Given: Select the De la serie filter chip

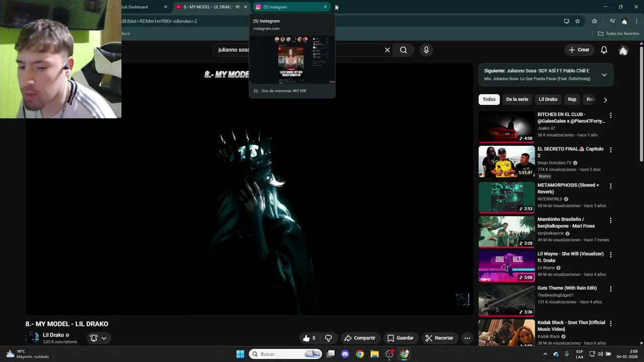Looking at the screenshot, I should 517,100.
